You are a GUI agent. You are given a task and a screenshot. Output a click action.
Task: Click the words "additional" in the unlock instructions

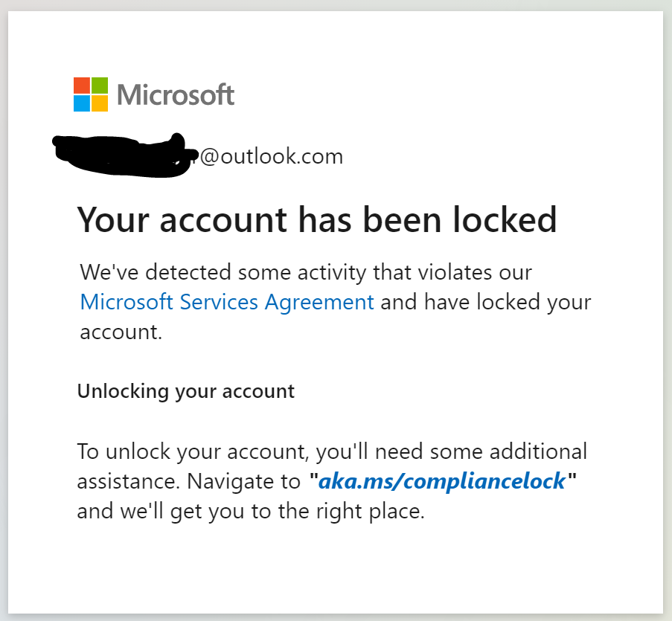click(x=537, y=451)
